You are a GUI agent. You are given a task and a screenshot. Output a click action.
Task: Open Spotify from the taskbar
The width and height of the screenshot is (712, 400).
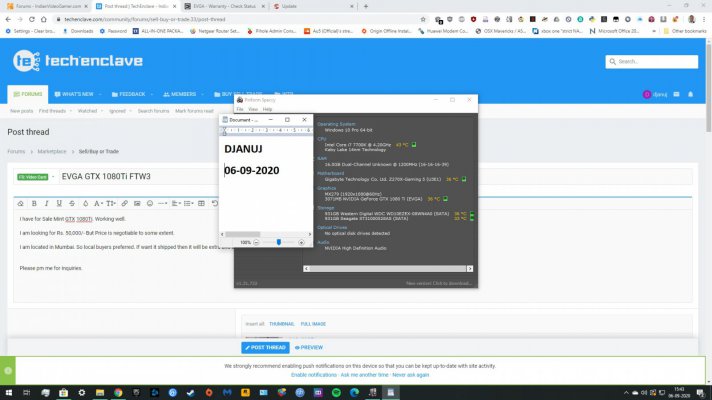(336, 393)
